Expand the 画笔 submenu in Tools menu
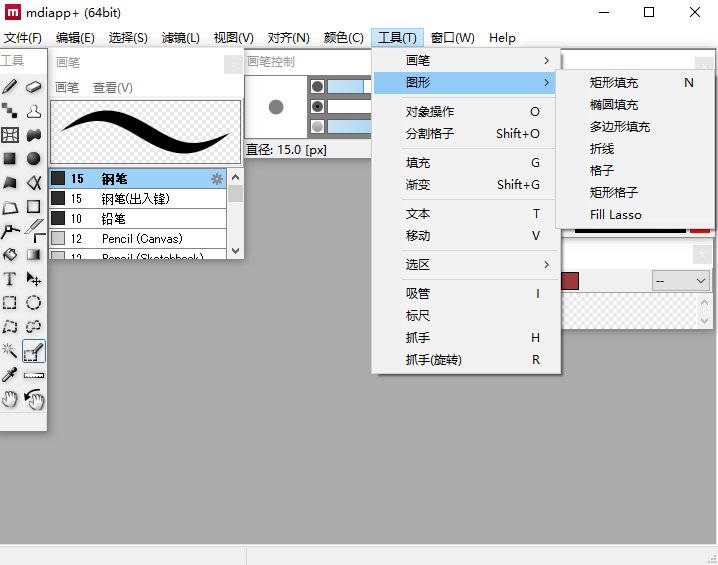 click(466, 60)
